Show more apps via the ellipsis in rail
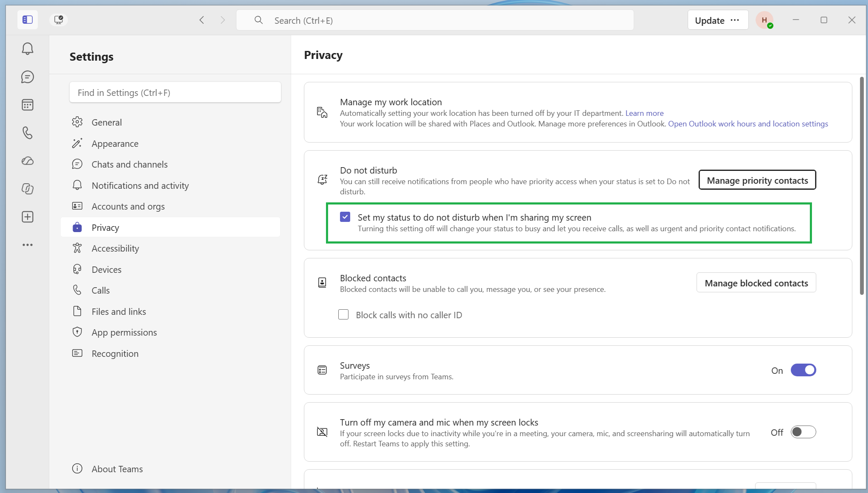The width and height of the screenshot is (868, 493). pos(28,245)
